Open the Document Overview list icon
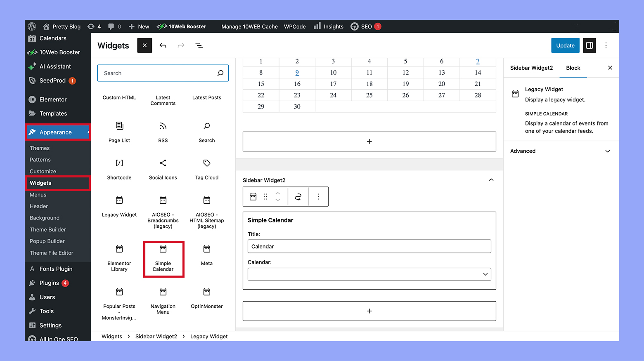This screenshot has width=644, height=361. tap(199, 45)
